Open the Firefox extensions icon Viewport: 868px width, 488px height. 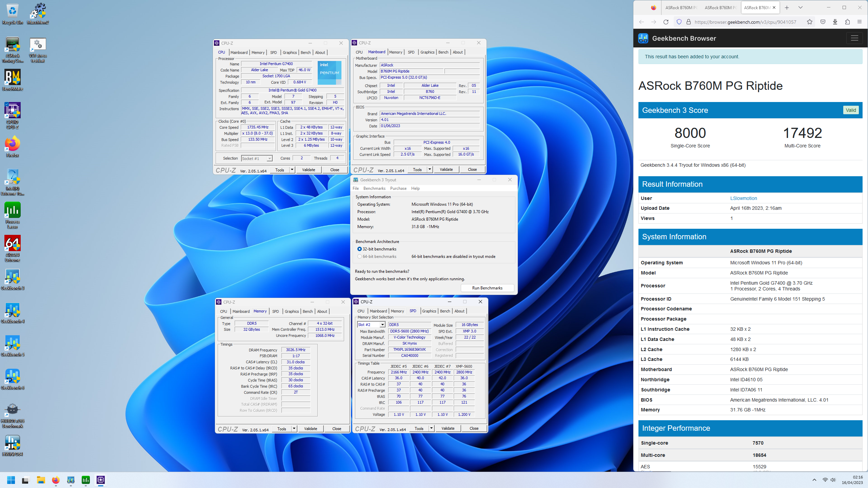coord(847,22)
